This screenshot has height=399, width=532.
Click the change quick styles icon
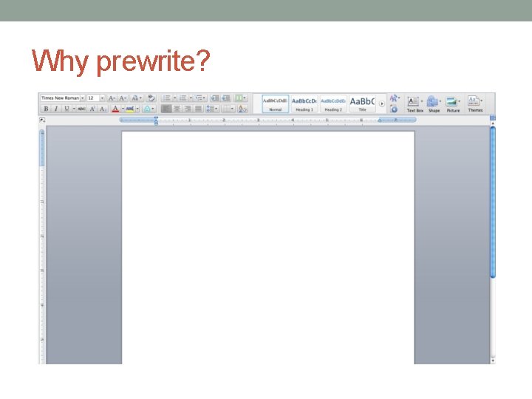(395, 98)
